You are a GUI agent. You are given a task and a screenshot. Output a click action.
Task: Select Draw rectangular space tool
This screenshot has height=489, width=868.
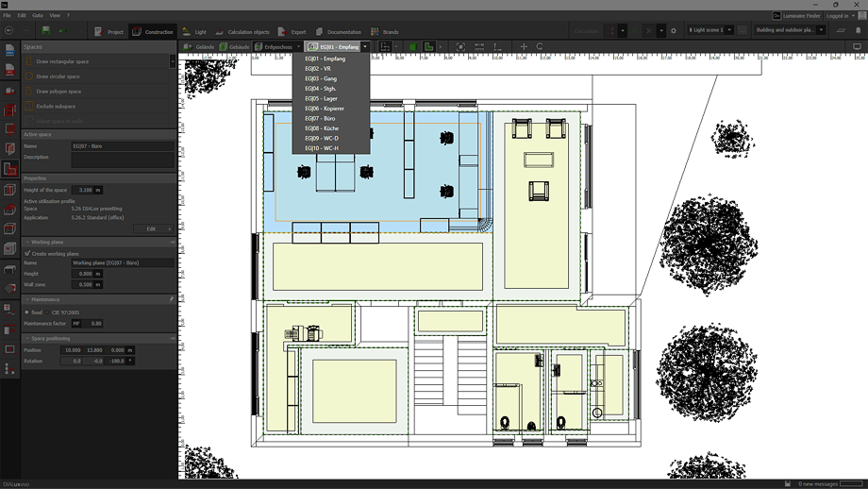pyautogui.click(x=62, y=61)
